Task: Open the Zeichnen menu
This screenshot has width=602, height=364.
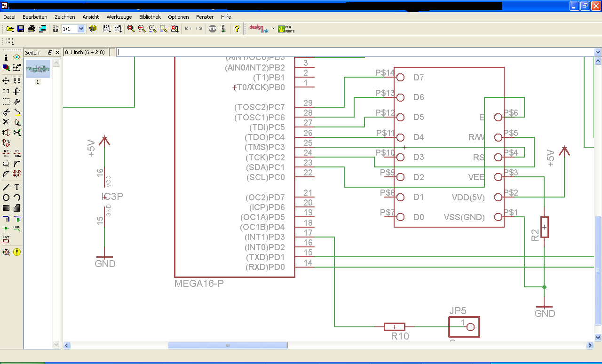Action: [x=65, y=16]
